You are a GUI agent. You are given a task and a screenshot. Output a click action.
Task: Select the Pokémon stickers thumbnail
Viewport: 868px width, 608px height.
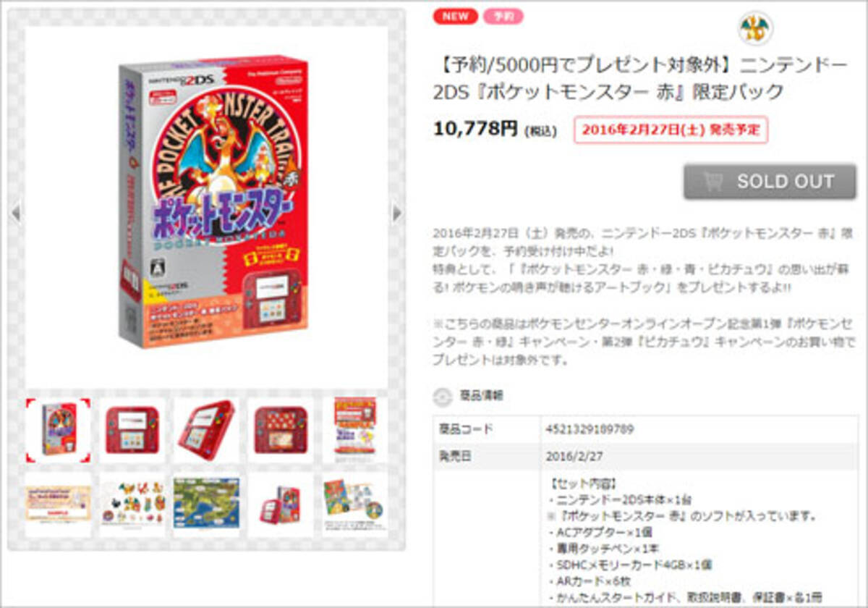tap(132, 504)
